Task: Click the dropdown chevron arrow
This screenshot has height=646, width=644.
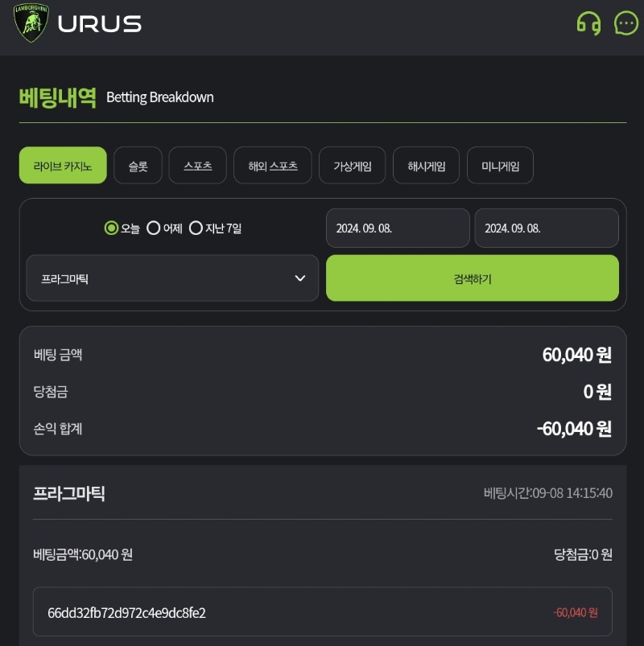Action: pos(300,278)
